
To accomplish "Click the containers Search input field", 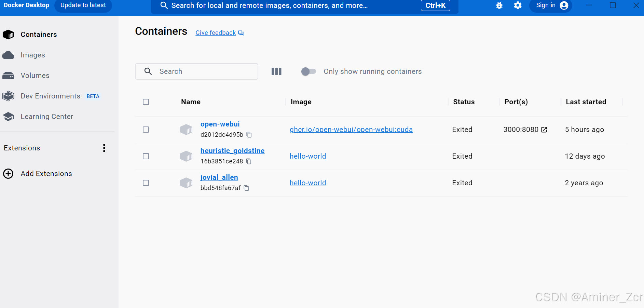I will pos(196,71).
